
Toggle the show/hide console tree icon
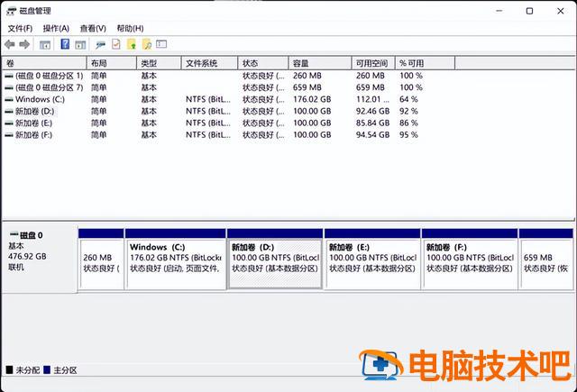click(45, 44)
